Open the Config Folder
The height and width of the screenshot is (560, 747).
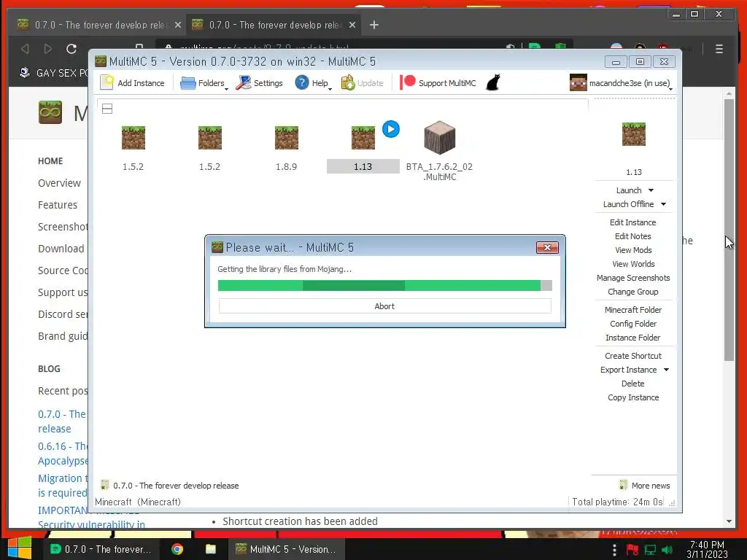[x=632, y=323]
